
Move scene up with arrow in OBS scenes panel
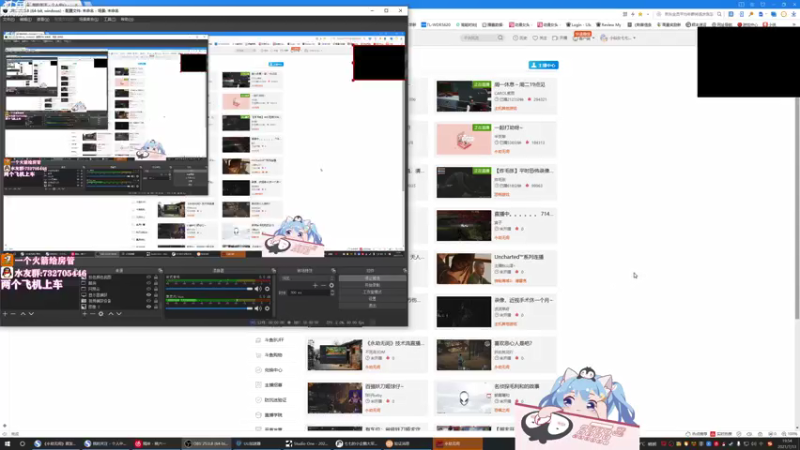pyautogui.click(x=23, y=314)
